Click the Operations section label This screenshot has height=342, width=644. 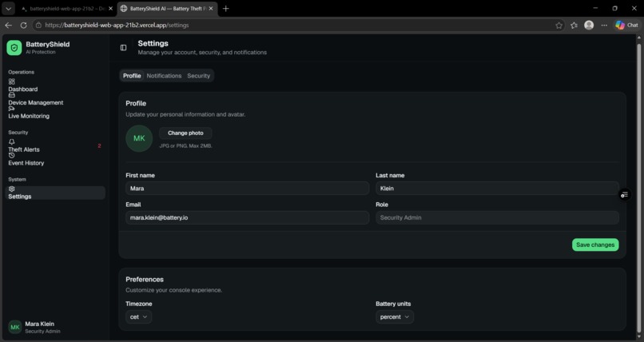pyautogui.click(x=21, y=72)
